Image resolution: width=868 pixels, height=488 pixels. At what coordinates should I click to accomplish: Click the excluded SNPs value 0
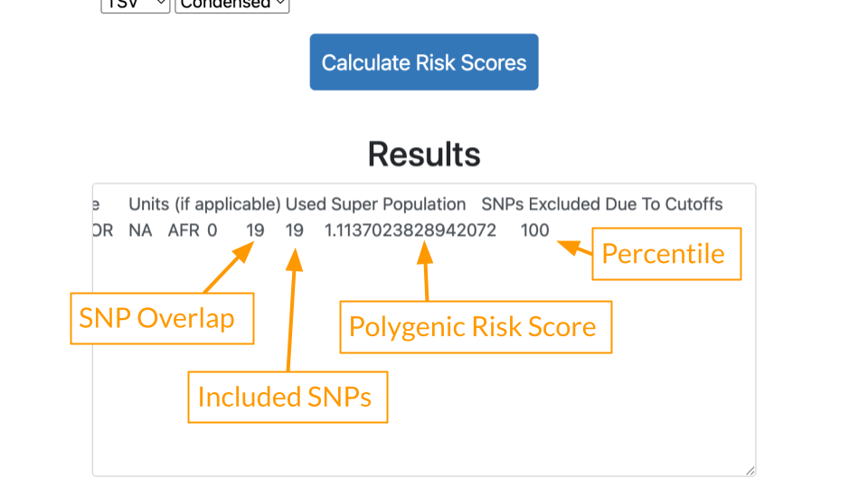pyautogui.click(x=212, y=230)
